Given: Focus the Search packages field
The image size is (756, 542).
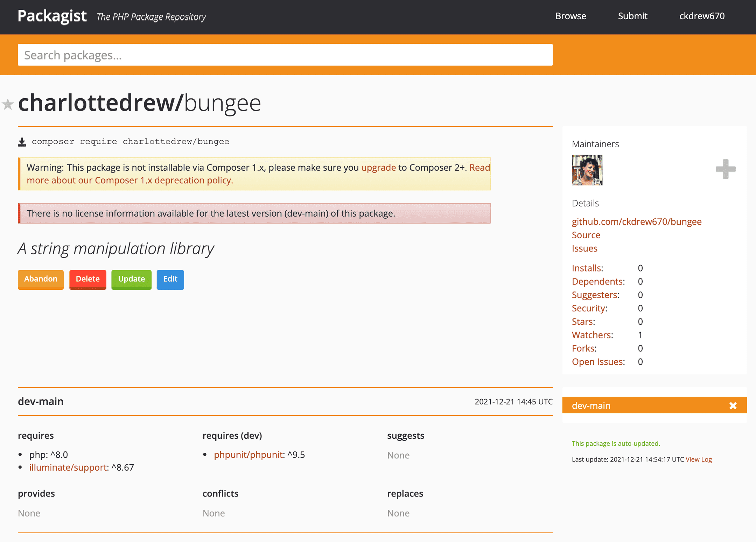Looking at the screenshot, I should [285, 55].
